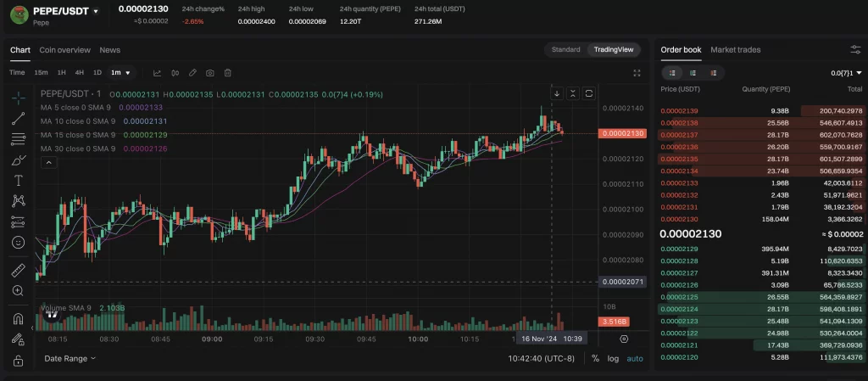The height and width of the screenshot is (381, 868).
Task: Open the Chart tab
Action: (x=20, y=50)
